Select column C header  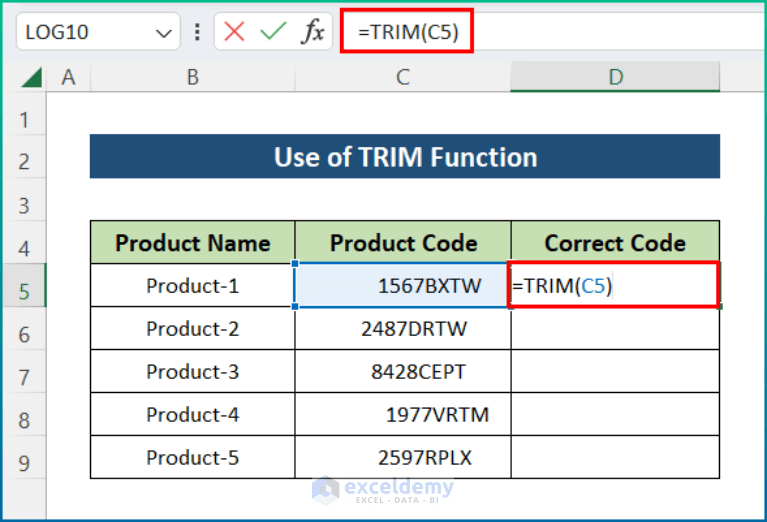tap(403, 77)
